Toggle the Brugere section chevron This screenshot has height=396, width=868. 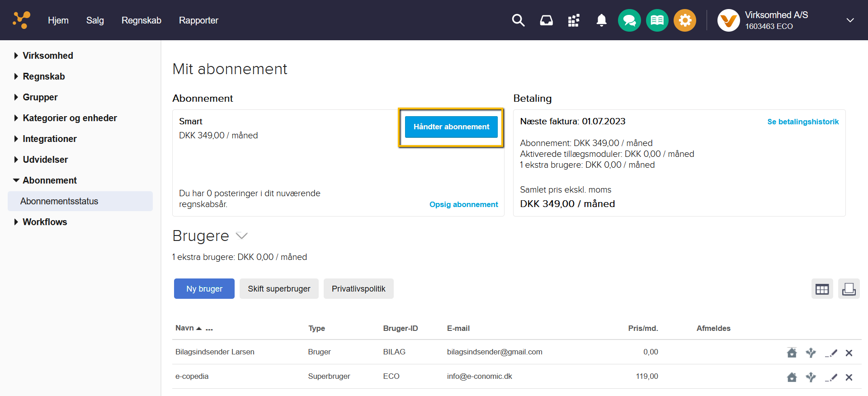[242, 236]
